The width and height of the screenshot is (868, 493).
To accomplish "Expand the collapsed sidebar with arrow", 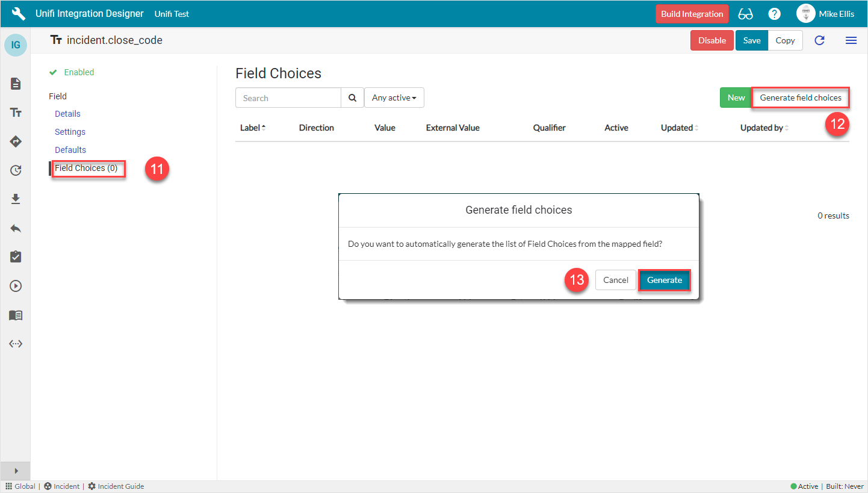I will pyautogui.click(x=16, y=471).
